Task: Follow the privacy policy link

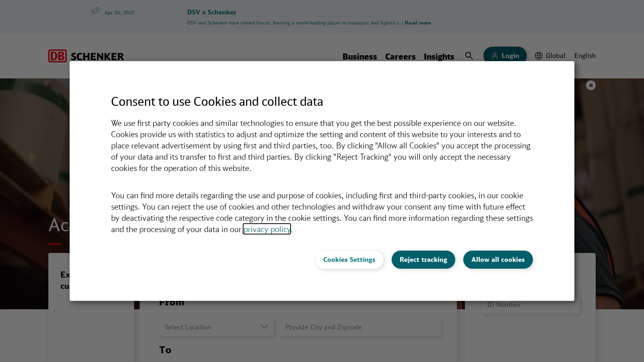Action: point(267,229)
